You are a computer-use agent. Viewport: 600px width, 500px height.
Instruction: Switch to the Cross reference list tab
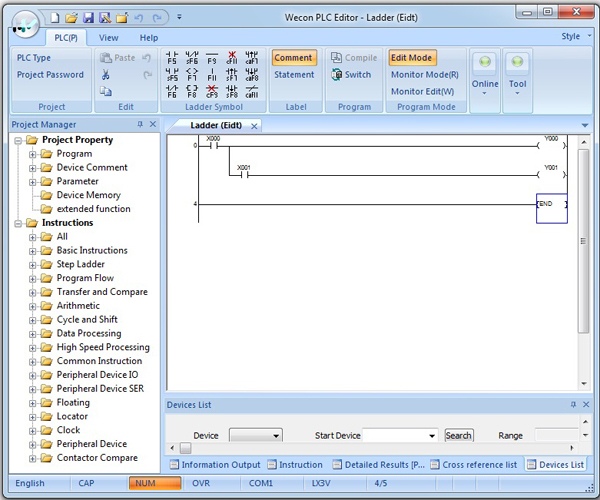(474, 465)
